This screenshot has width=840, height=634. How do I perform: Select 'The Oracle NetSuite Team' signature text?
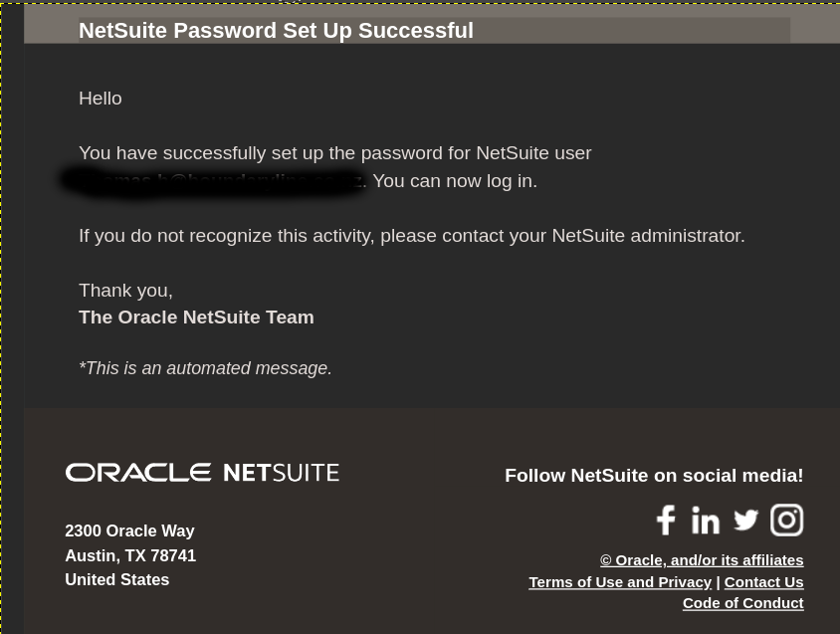[195, 317]
